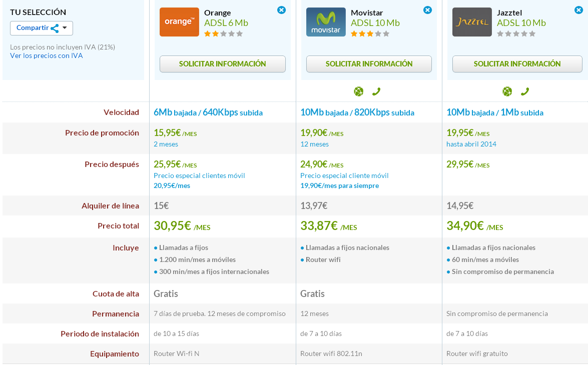The image size is (588, 365).
Task: Click the Orange logo
Action: [179, 22]
